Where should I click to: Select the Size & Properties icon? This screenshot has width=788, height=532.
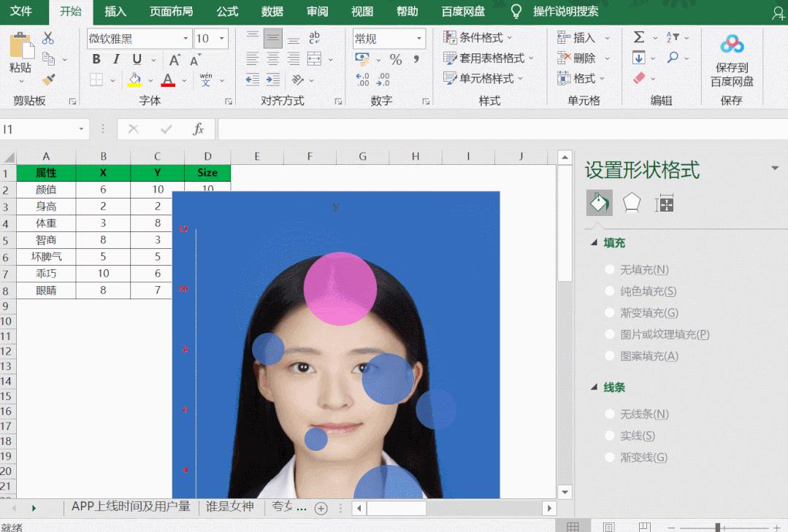(663, 204)
